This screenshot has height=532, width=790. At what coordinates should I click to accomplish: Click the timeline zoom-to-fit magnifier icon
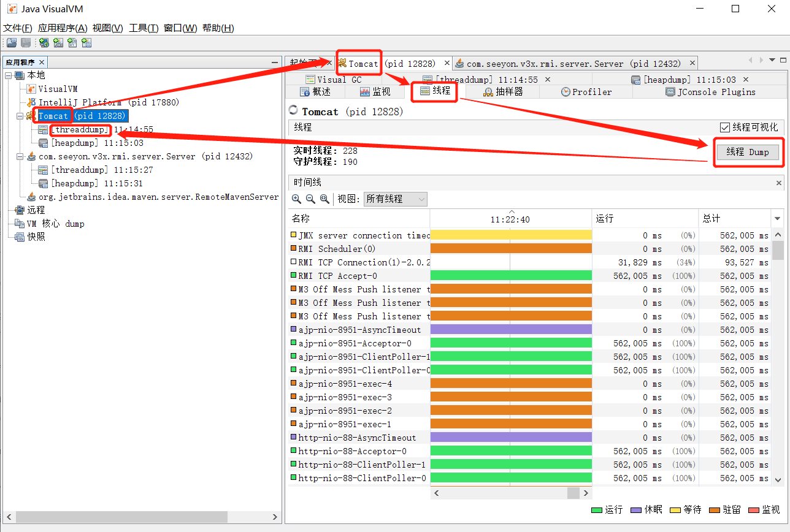point(324,199)
